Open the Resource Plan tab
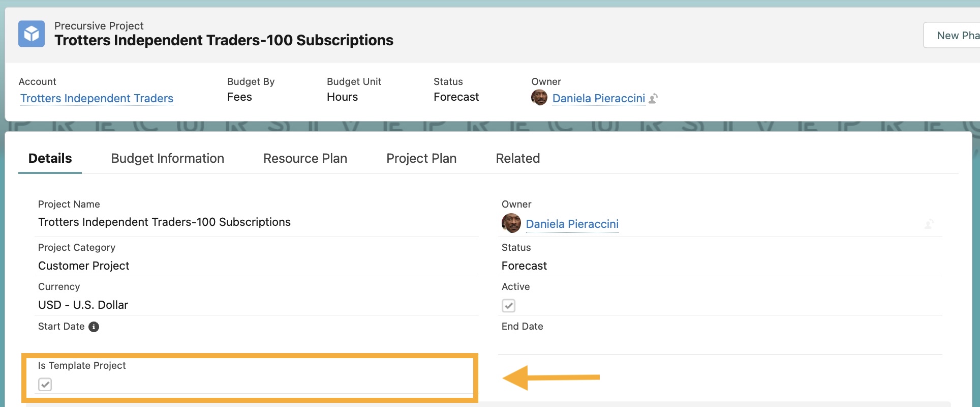 [305, 158]
